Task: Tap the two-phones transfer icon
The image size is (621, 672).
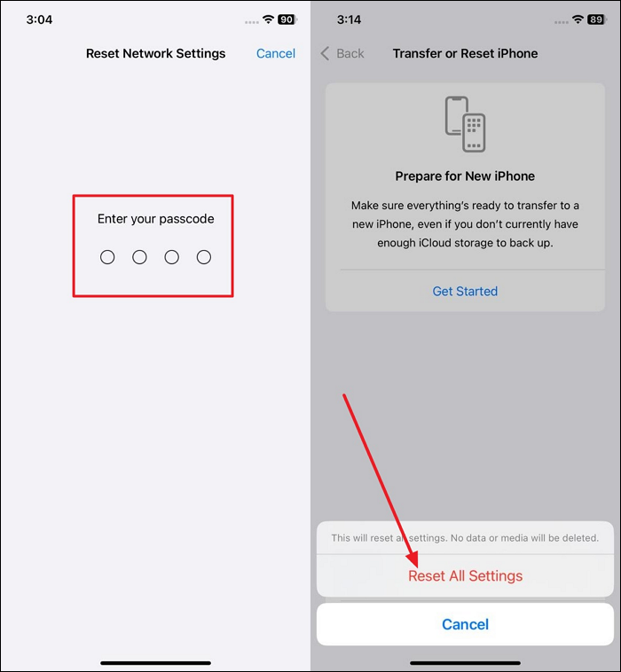Action: (x=465, y=124)
